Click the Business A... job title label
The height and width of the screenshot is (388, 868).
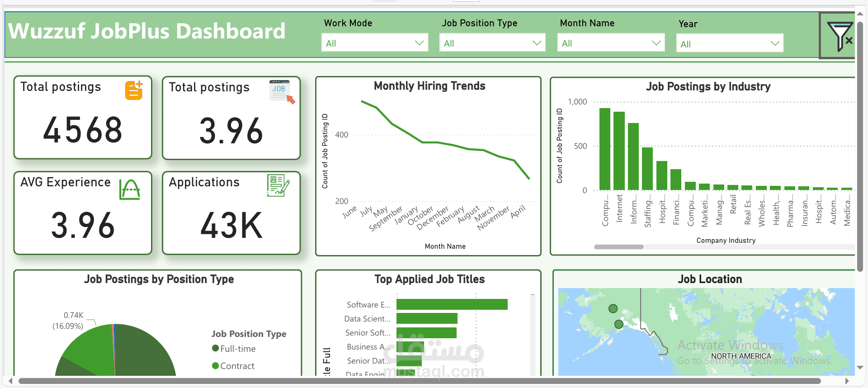tap(368, 346)
